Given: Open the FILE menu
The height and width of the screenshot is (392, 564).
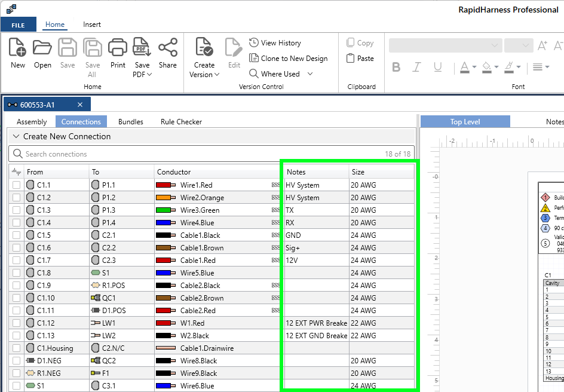Looking at the screenshot, I should pos(19,25).
